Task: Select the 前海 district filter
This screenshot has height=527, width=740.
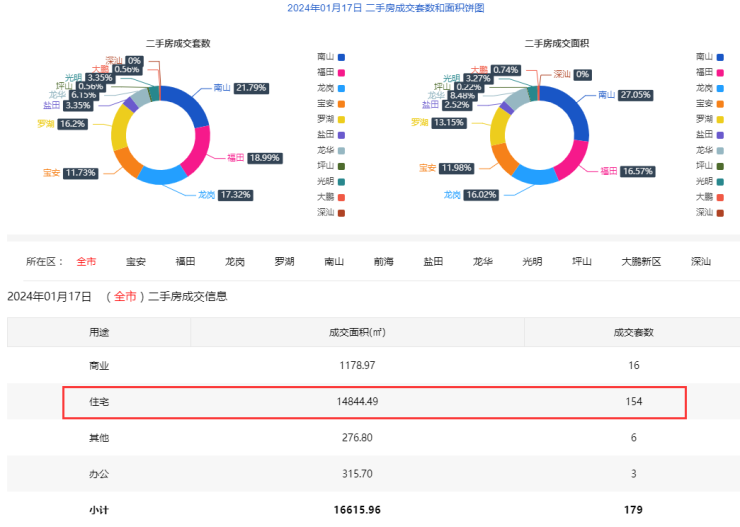Action: [x=384, y=261]
